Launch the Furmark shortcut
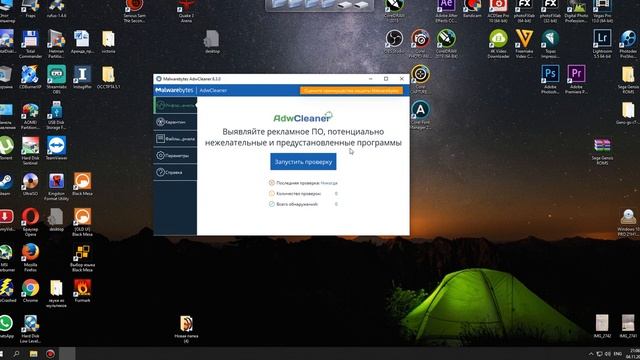 pyautogui.click(x=82, y=291)
